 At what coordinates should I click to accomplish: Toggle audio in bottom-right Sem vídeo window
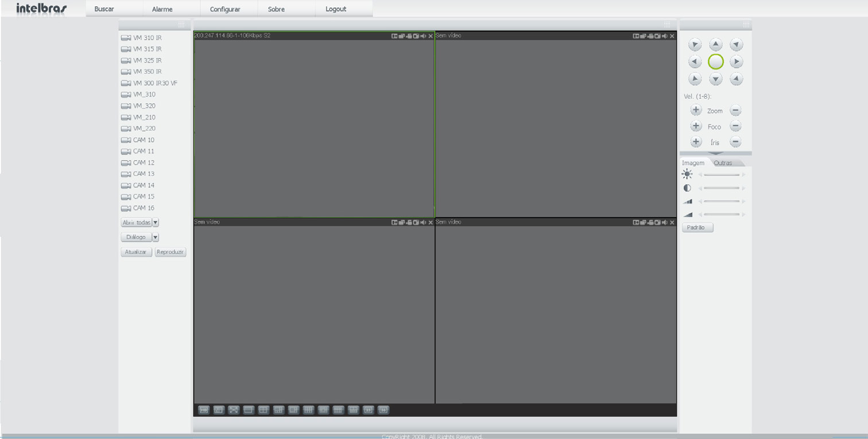[x=665, y=223]
